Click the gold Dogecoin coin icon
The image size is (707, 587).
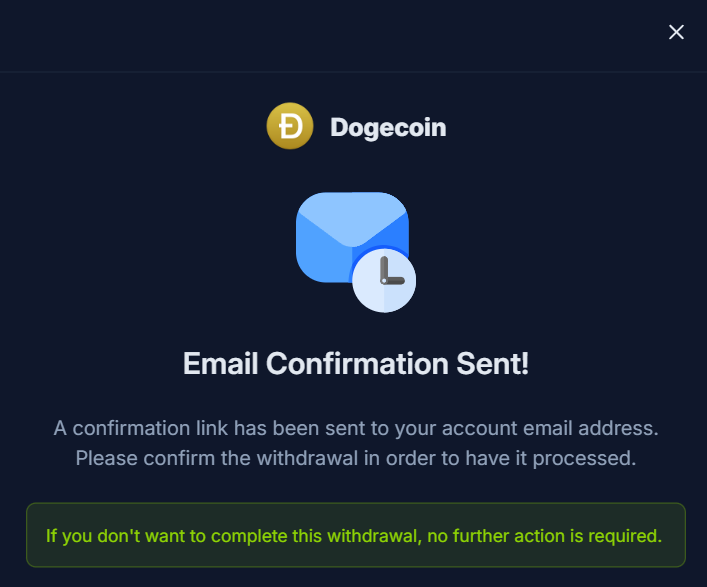pyautogui.click(x=290, y=126)
